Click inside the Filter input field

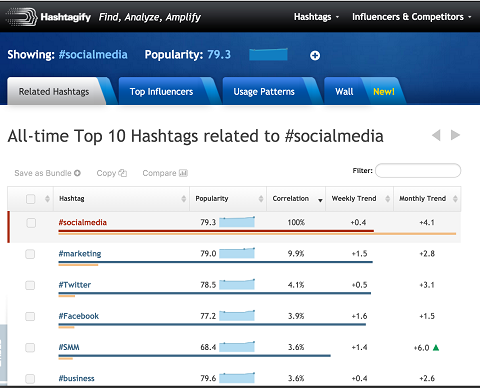pos(418,170)
